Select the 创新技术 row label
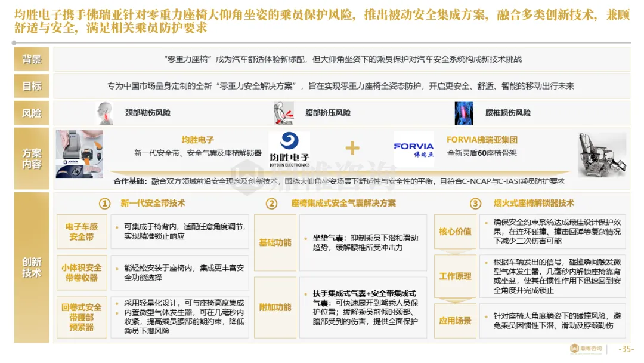 coord(32,267)
